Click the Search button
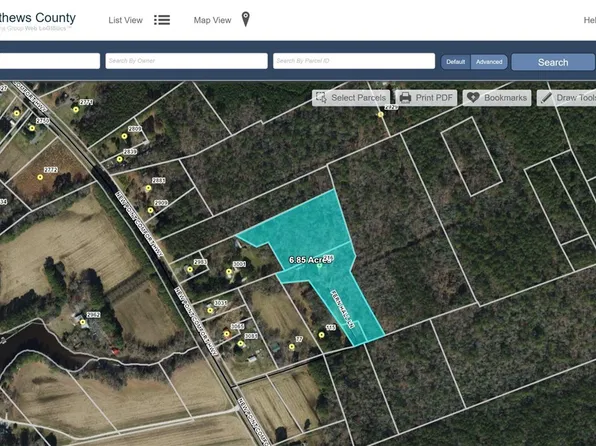The width and height of the screenshot is (596, 446). click(553, 62)
